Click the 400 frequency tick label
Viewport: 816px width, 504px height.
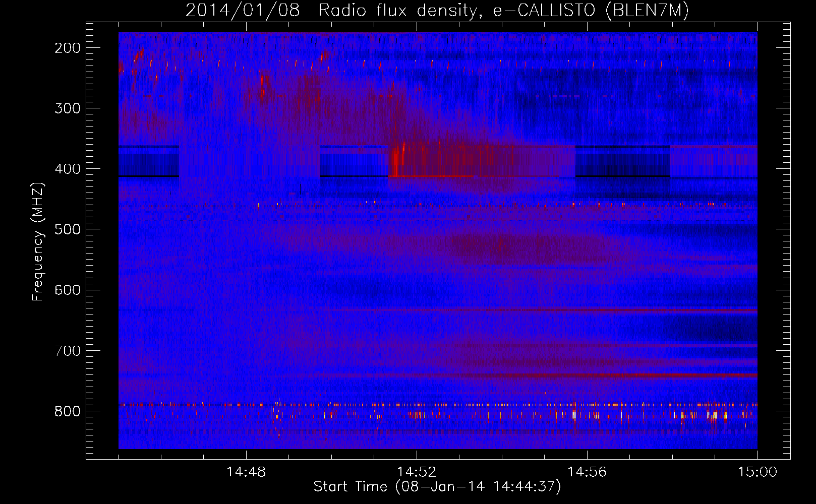68,169
